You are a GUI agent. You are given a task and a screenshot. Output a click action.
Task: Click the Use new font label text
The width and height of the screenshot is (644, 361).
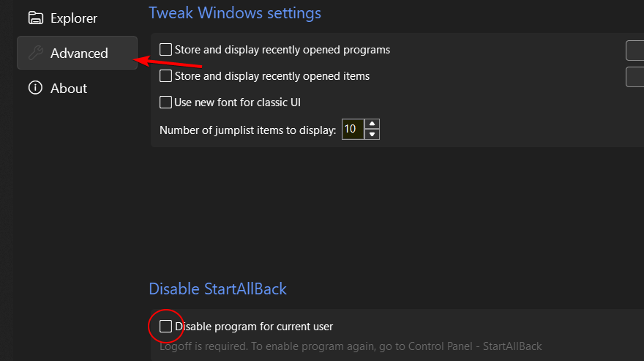coord(237,103)
